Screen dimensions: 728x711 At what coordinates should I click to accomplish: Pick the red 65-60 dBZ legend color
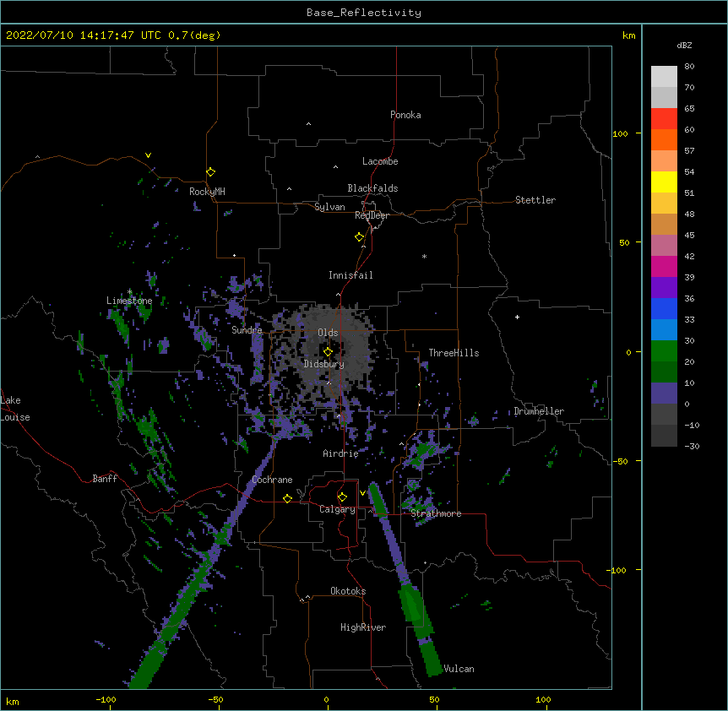click(664, 118)
